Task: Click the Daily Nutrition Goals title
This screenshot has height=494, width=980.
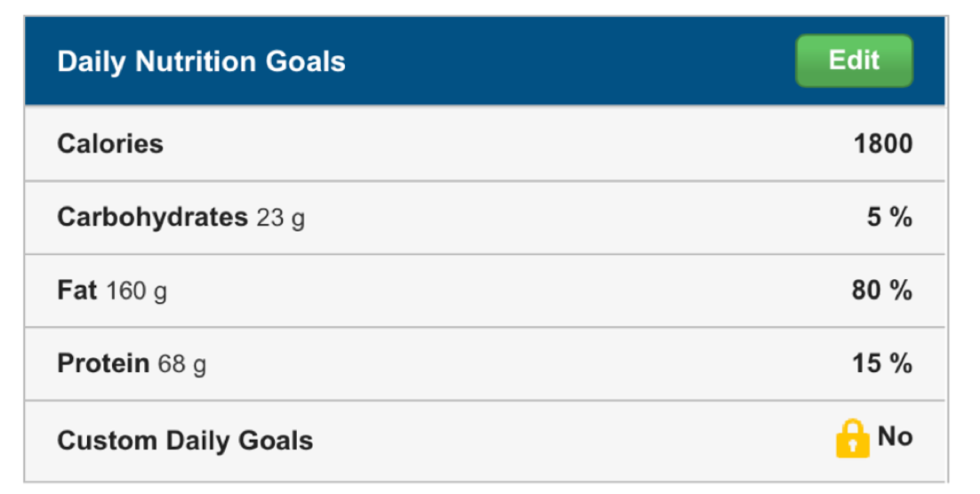Action: point(201,62)
